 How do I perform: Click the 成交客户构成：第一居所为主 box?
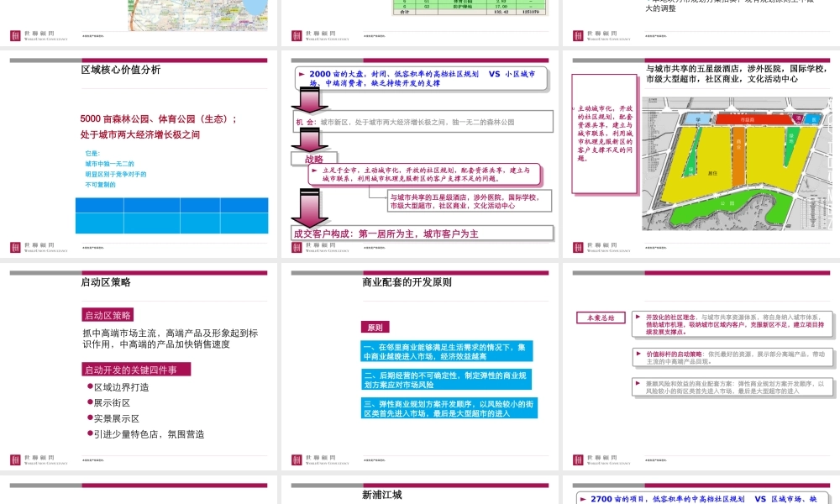click(423, 234)
